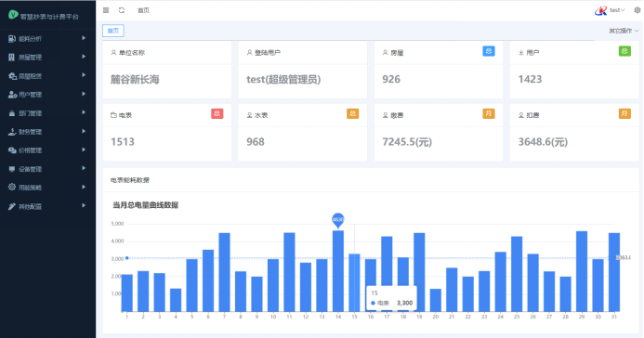Viewport: 644px width, 338px height.
Task: Click the 麓谷新长海 unit name
Action: [x=135, y=80]
